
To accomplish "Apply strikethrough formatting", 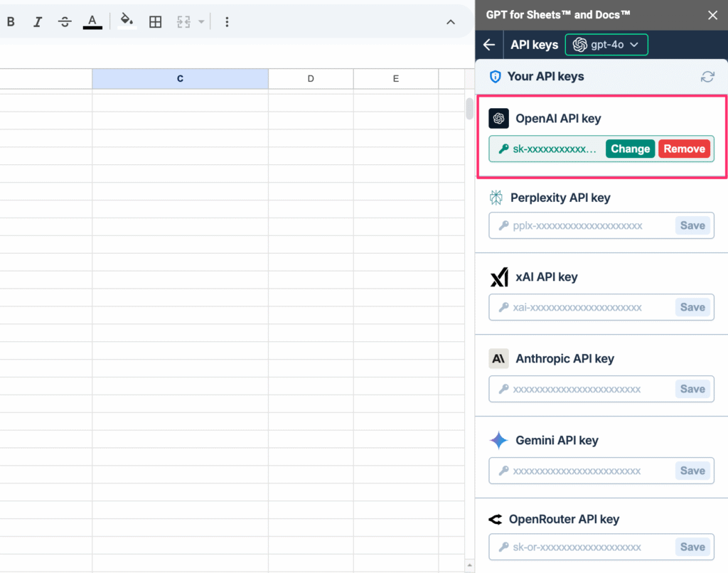I will pyautogui.click(x=65, y=22).
